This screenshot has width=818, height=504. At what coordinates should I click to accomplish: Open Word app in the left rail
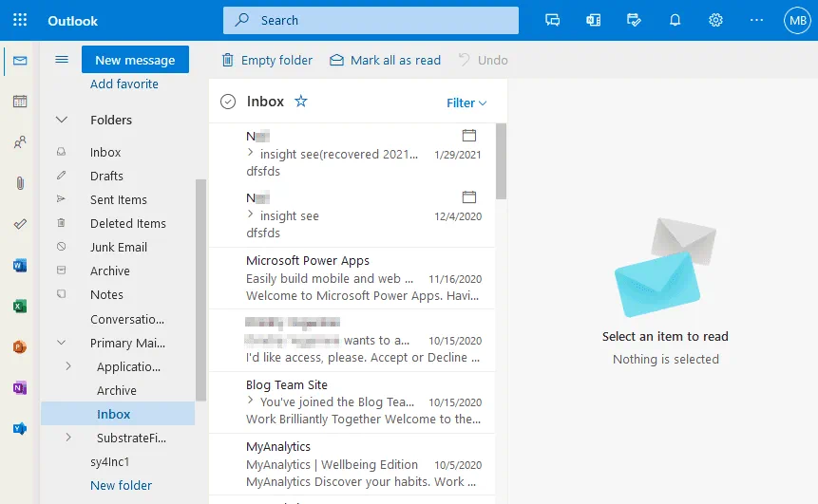pos(20,265)
